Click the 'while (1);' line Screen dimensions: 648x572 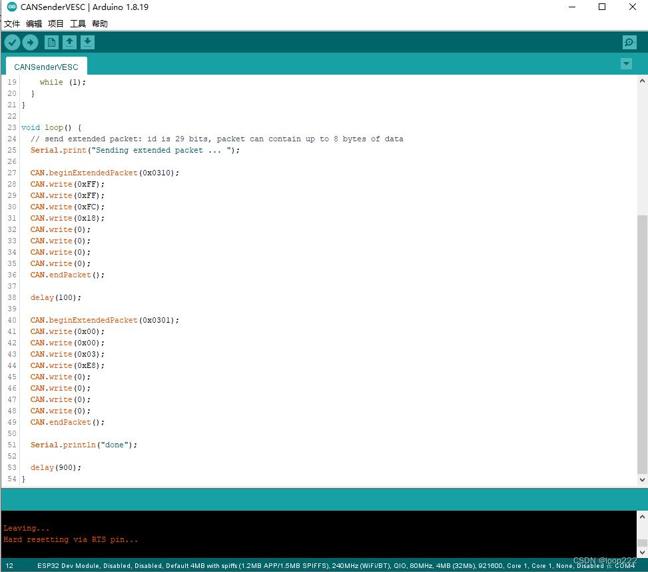pyautogui.click(x=63, y=82)
